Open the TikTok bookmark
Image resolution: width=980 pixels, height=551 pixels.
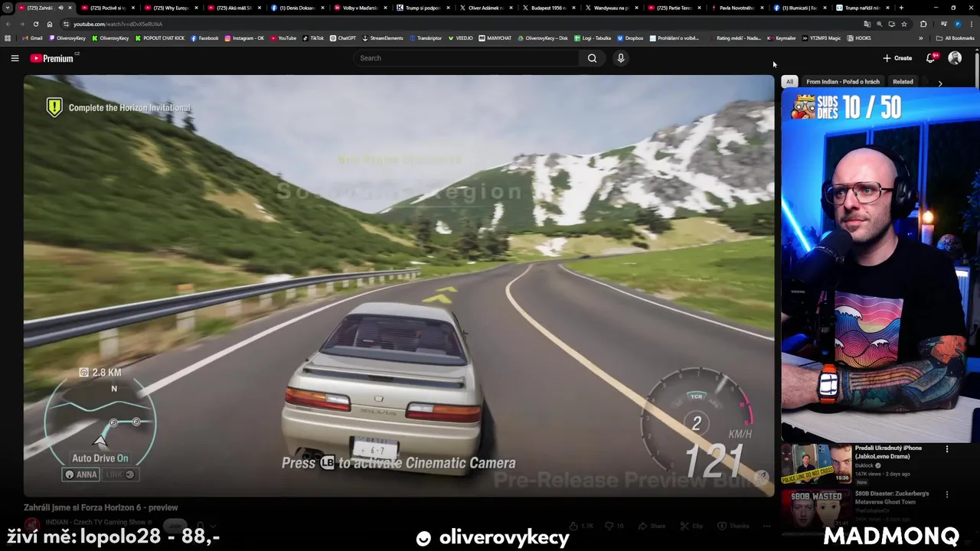point(313,38)
